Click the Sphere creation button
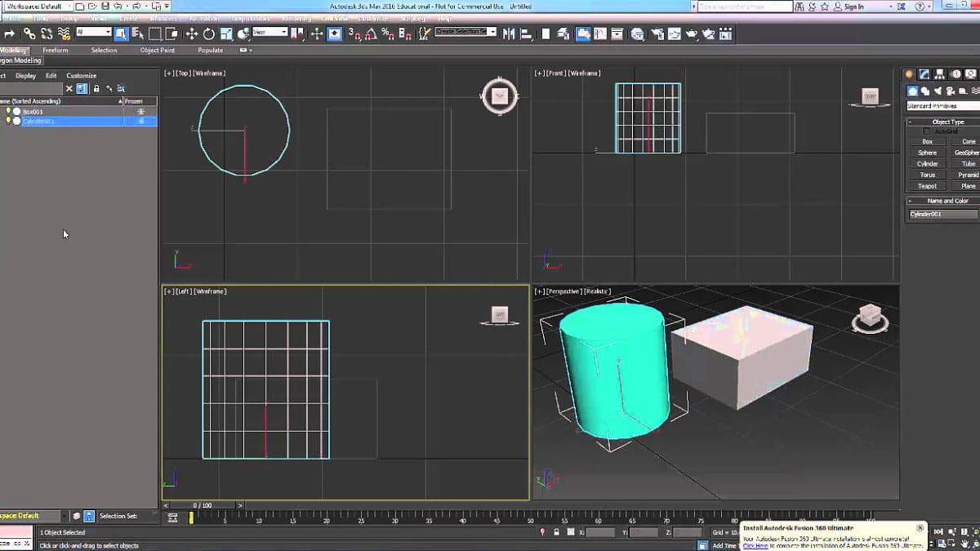Viewport: 980px width, 551px height. 926,152
